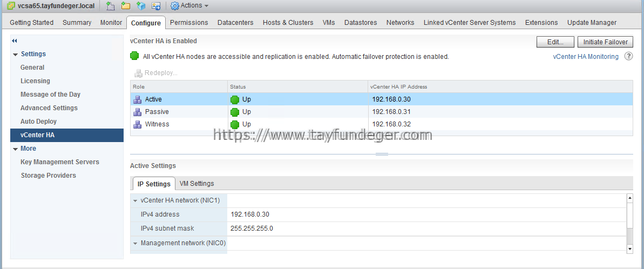Open the Actions dropdown menu

pos(194,6)
